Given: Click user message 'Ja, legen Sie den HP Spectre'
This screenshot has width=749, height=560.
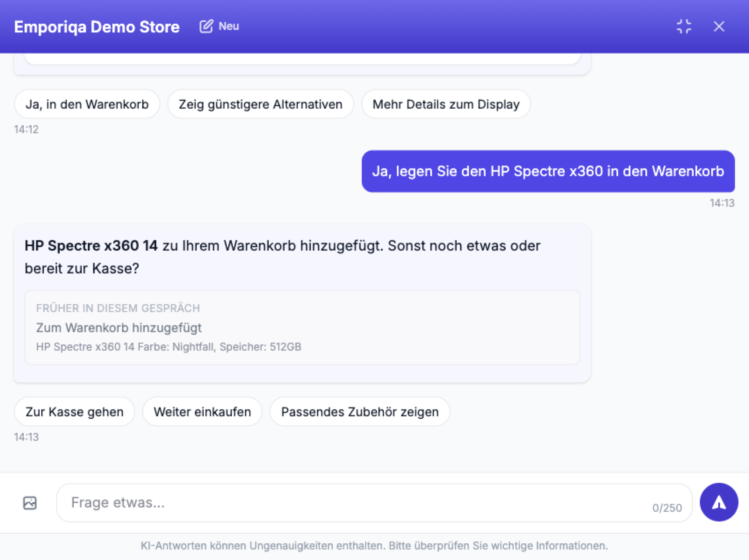Looking at the screenshot, I should tap(548, 171).
